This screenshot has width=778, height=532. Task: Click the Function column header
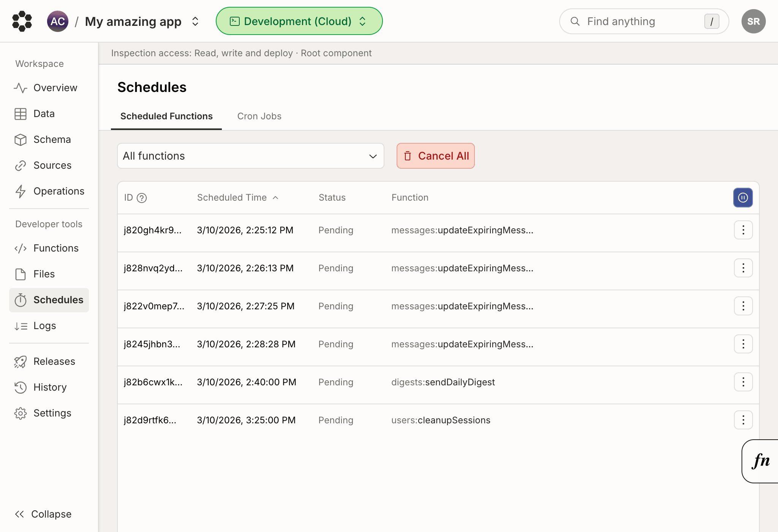pyautogui.click(x=410, y=198)
